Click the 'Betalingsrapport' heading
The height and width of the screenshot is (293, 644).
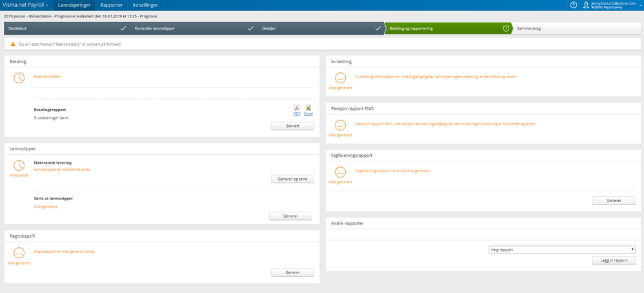pyautogui.click(x=50, y=110)
